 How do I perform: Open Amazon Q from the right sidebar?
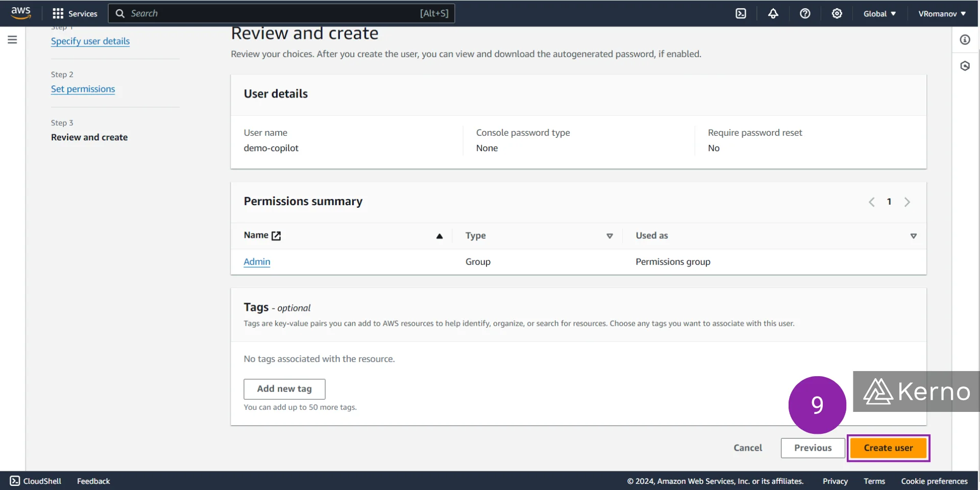[x=965, y=66]
